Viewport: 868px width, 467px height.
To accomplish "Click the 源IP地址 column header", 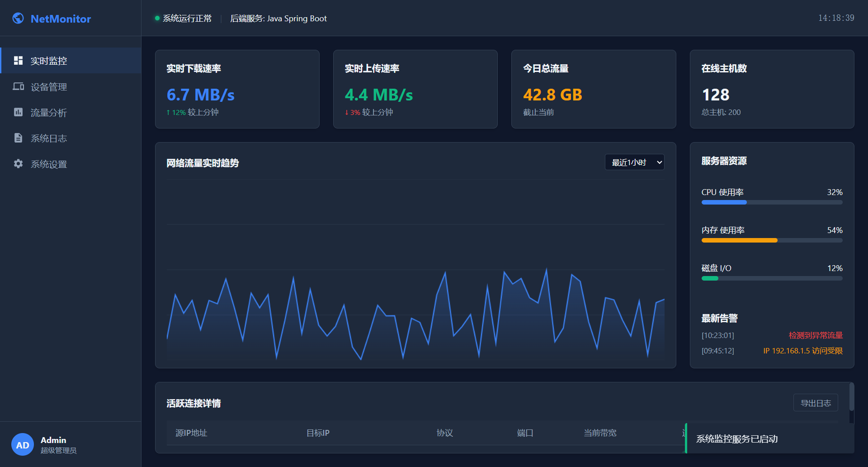I will pyautogui.click(x=191, y=433).
